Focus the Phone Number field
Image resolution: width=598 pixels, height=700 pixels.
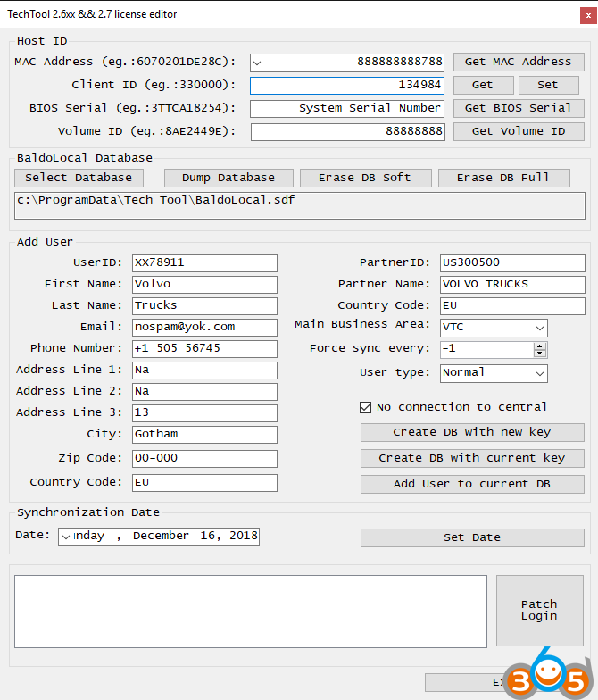click(x=205, y=348)
